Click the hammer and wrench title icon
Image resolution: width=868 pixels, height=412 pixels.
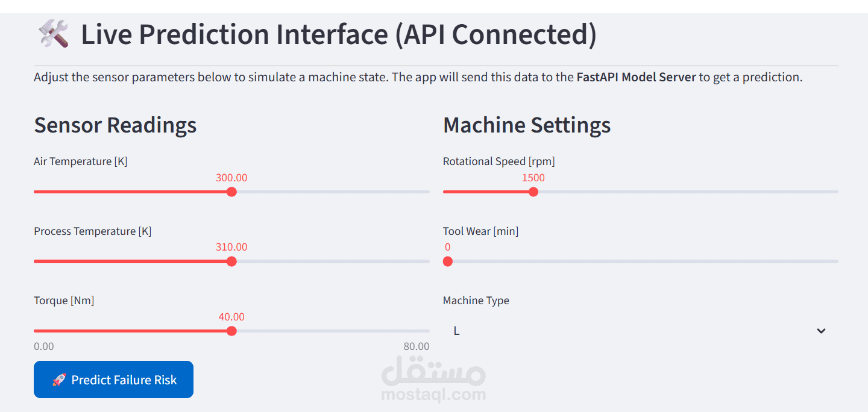(x=53, y=34)
